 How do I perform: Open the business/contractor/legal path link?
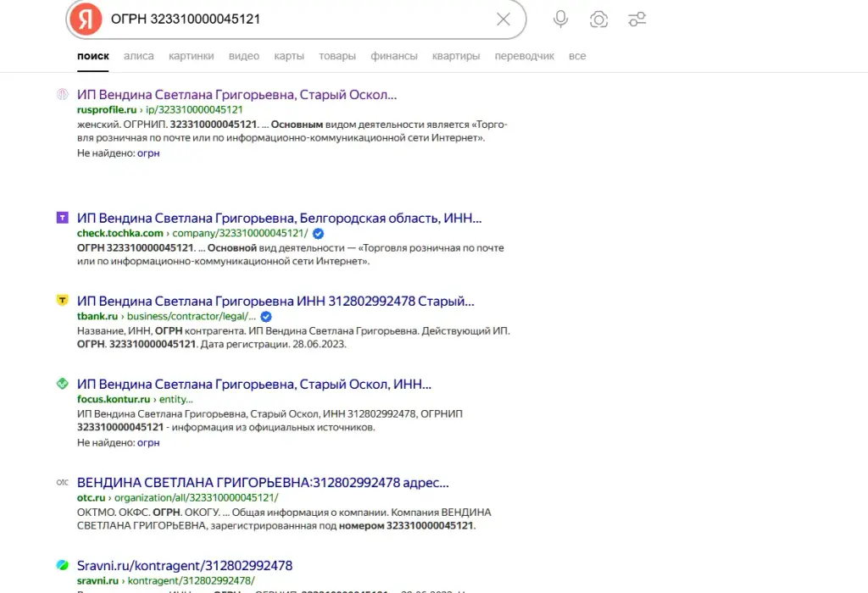[192, 316]
